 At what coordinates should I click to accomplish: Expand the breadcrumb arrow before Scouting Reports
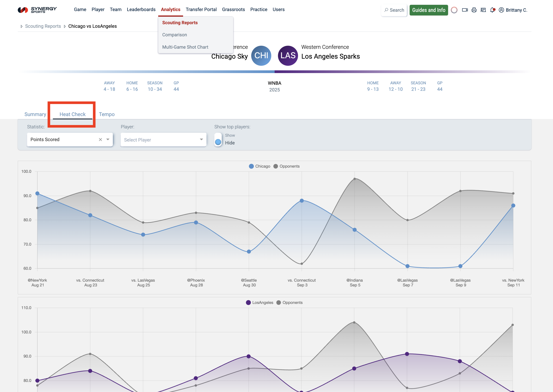pos(22,26)
